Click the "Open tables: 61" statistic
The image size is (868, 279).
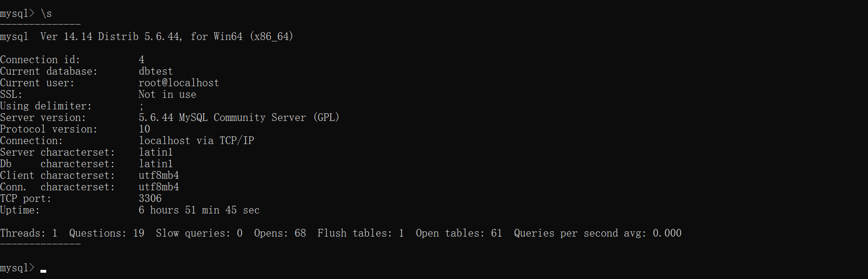[x=459, y=233]
